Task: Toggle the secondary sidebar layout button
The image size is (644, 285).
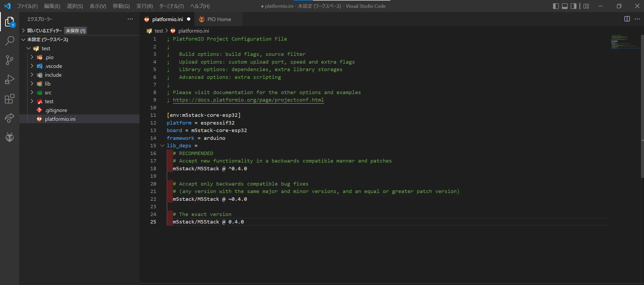Action: click(x=573, y=6)
